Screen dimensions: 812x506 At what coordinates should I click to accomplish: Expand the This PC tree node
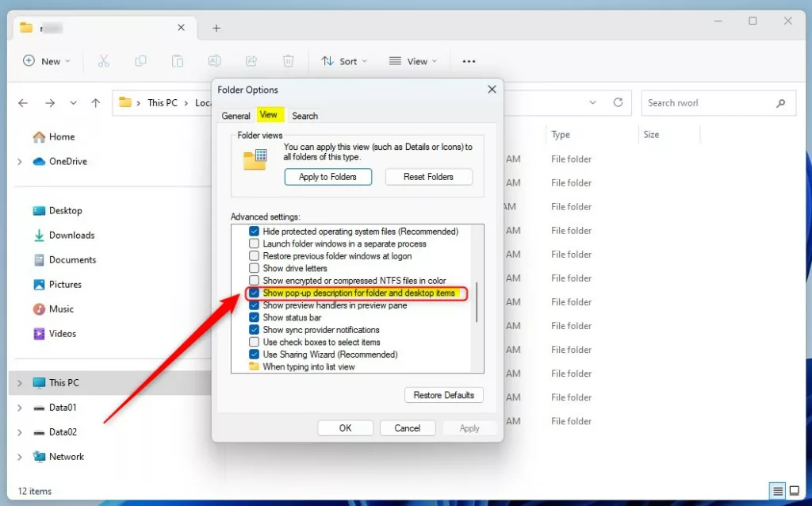pos(20,383)
